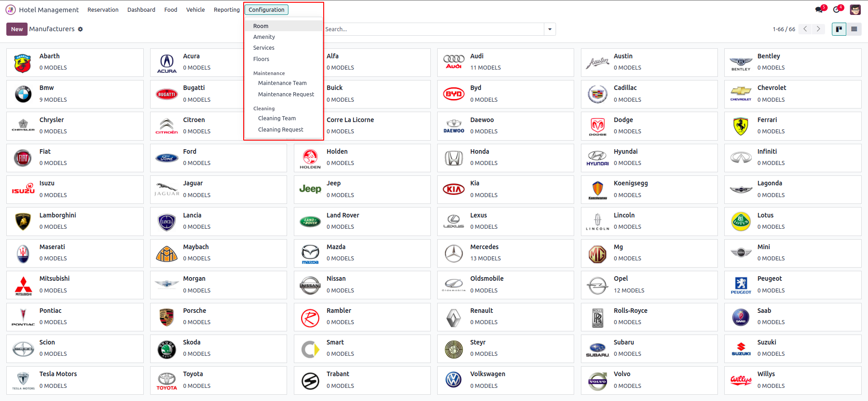Screen dimensions: 868x401
Task: Click the Kia logo
Action: (454, 190)
